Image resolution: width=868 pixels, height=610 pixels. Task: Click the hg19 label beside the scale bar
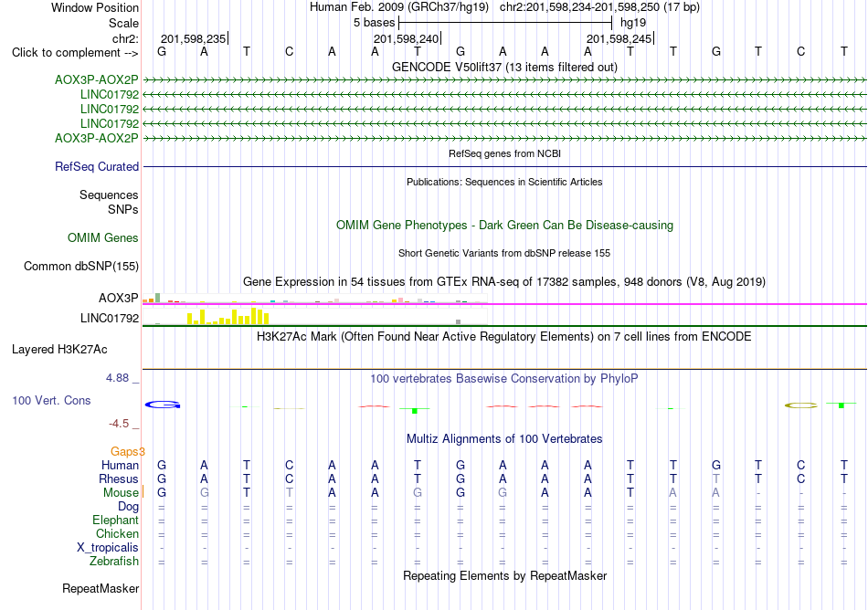click(x=633, y=23)
